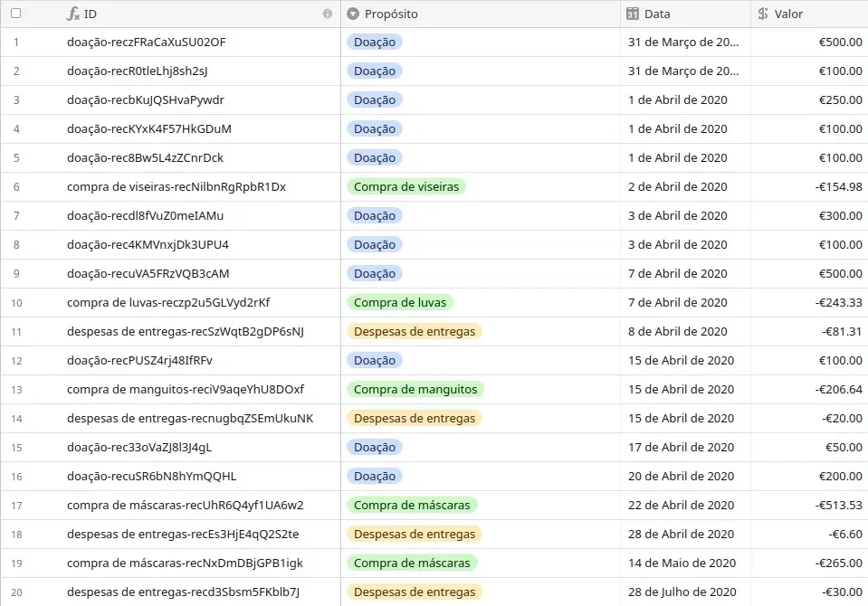868x606 pixels.
Task: Select the blue 'Doação' tag in row 1
Action: tap(375, 42)
